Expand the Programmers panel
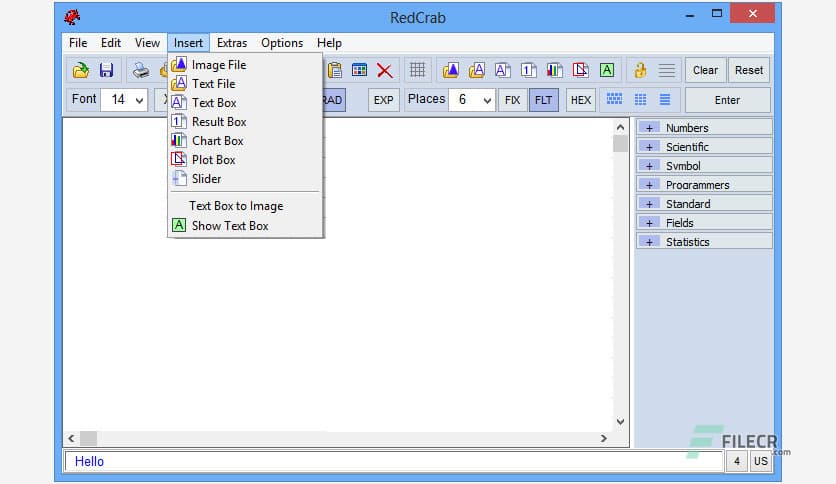 tap(649, 185)
